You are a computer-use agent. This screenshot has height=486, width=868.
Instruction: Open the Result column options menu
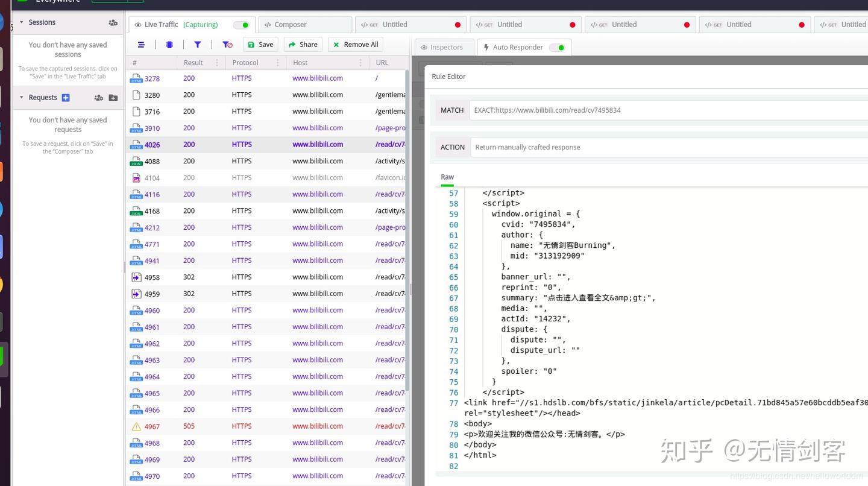217,63
